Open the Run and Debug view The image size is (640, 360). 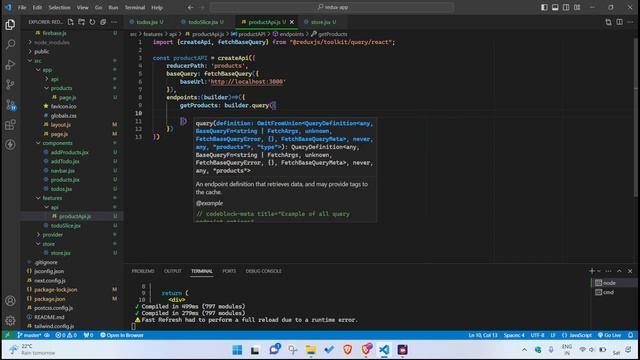10,64
